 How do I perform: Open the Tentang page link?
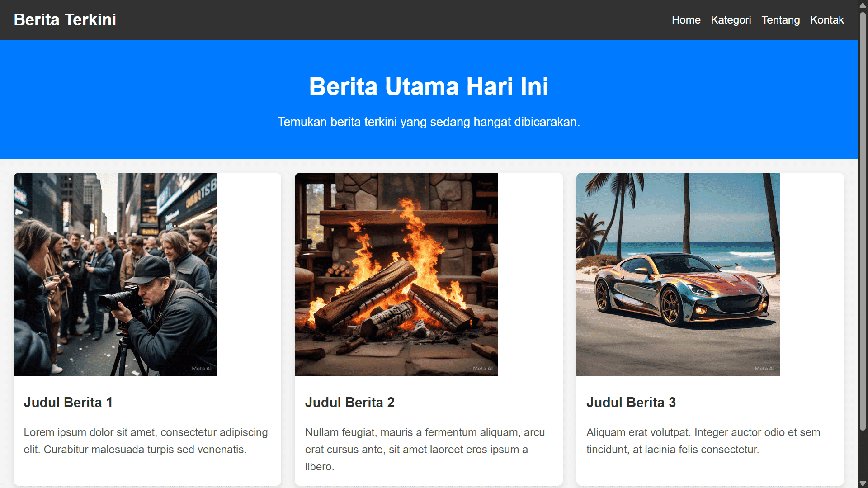pos(780,20)
